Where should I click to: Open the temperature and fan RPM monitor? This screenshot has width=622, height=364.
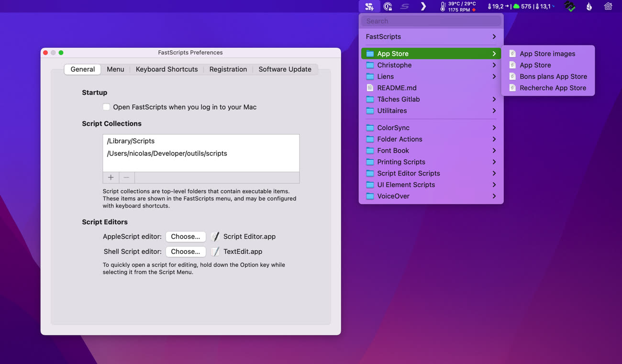coord(458,6)
